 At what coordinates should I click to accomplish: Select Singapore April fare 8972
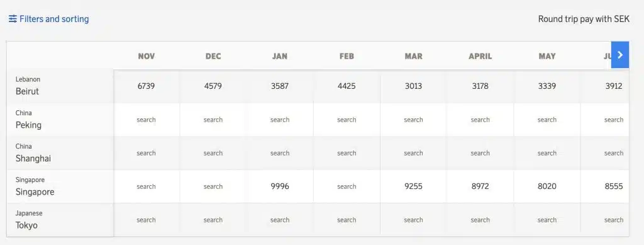click(480, 186)
